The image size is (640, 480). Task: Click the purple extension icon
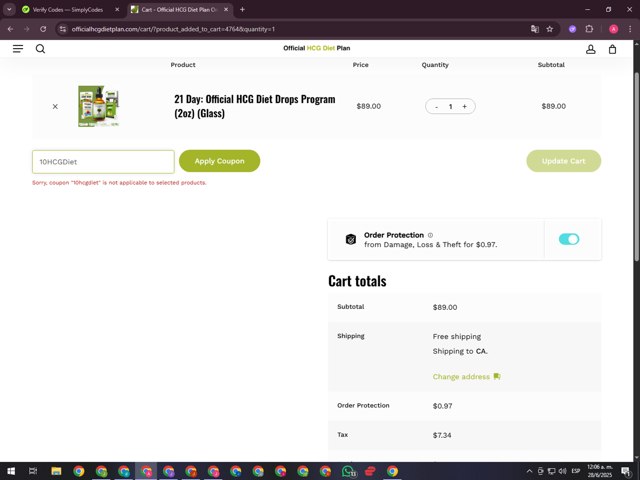[572, 29]
